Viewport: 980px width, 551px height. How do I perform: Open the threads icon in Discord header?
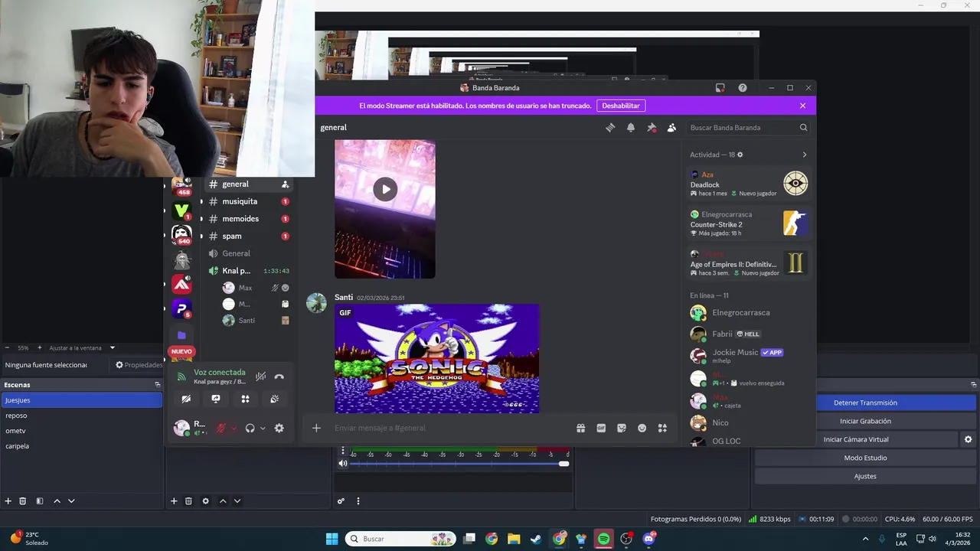pyautogui.click(x=610, y=128)
